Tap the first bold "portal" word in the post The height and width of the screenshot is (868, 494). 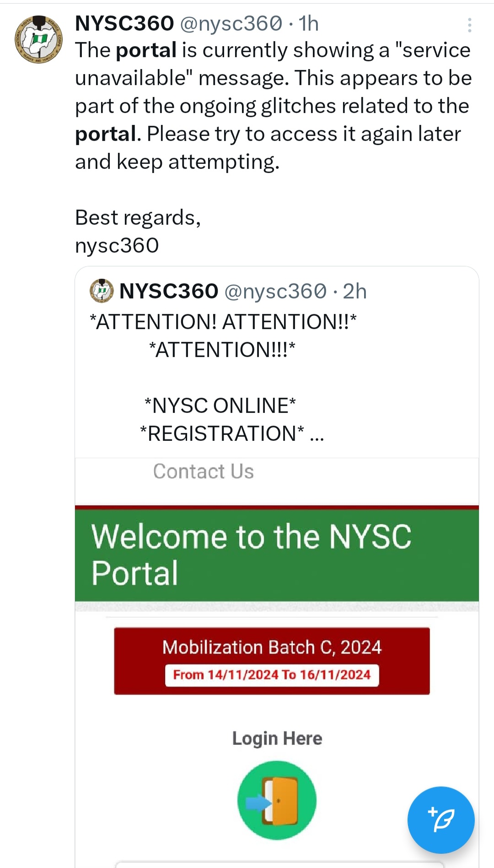click(146, 50)
